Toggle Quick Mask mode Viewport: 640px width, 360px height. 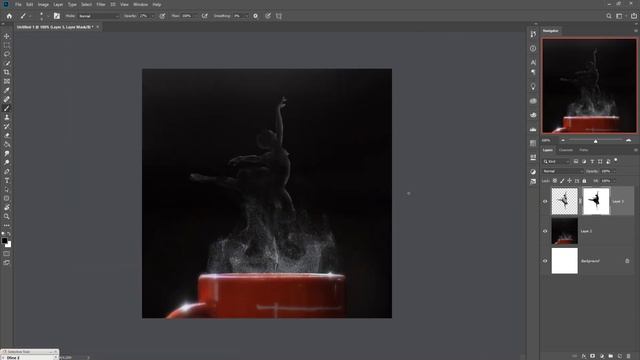[x=7, y=253]
